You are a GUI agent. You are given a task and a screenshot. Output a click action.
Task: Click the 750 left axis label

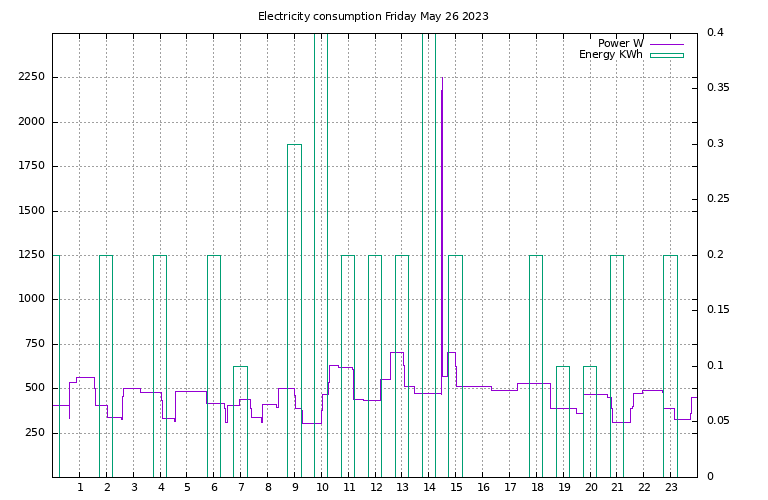[x=35, y=344]
